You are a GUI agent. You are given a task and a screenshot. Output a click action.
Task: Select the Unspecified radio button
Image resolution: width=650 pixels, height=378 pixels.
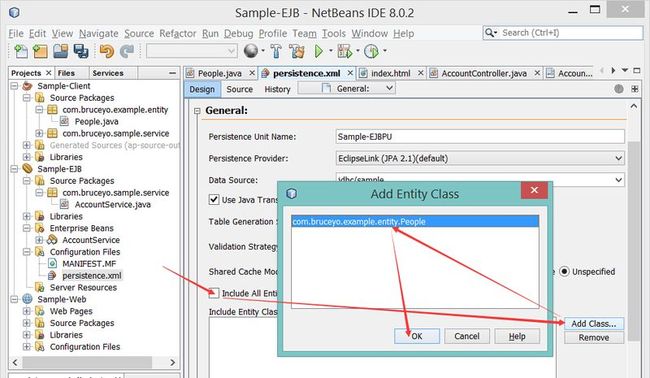[565, 271]
